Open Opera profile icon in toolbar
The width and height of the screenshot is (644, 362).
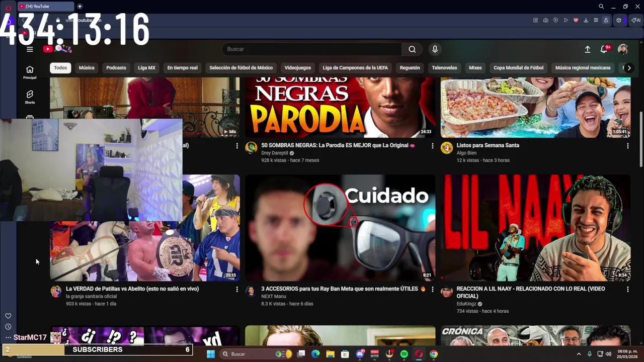[606, 20]
